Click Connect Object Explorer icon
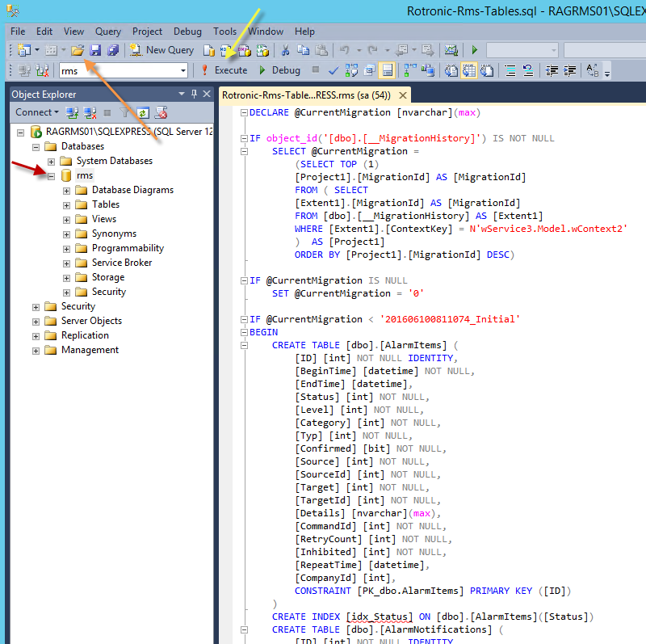Viewport: 646px width, 644px height. (72, 112)
